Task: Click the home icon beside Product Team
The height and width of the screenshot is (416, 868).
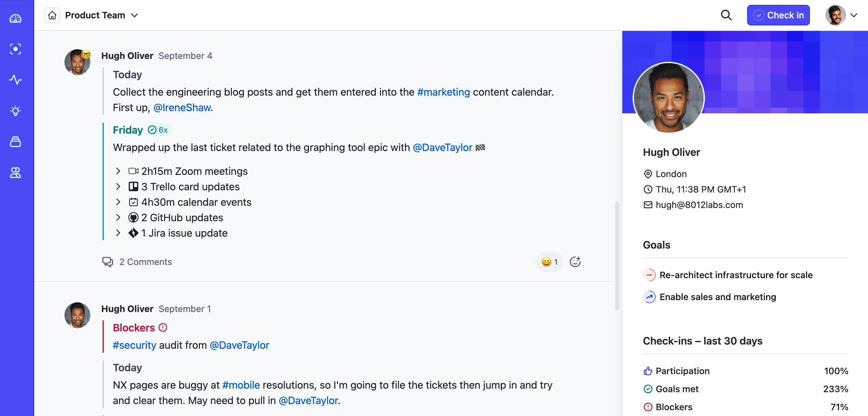Action: click(52, 15)
